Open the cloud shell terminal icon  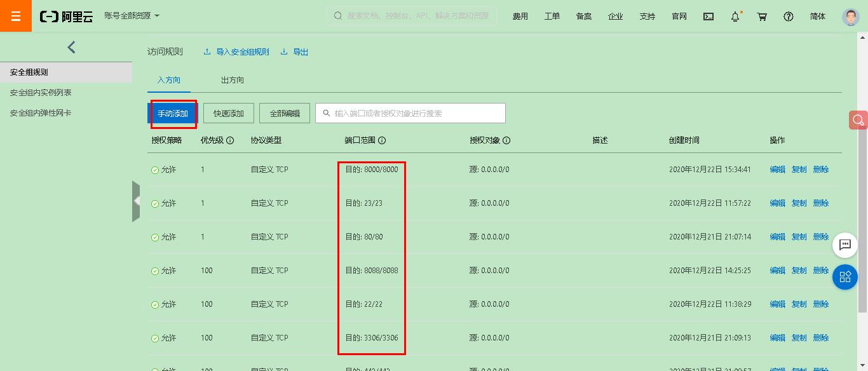708,16
